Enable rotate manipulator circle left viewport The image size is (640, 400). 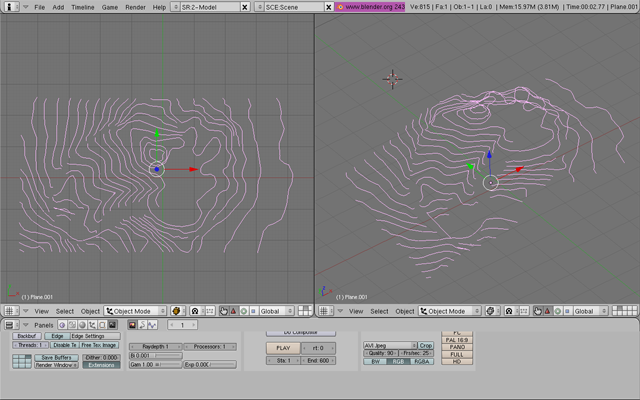pyautogui.click(x=244, y=311)
